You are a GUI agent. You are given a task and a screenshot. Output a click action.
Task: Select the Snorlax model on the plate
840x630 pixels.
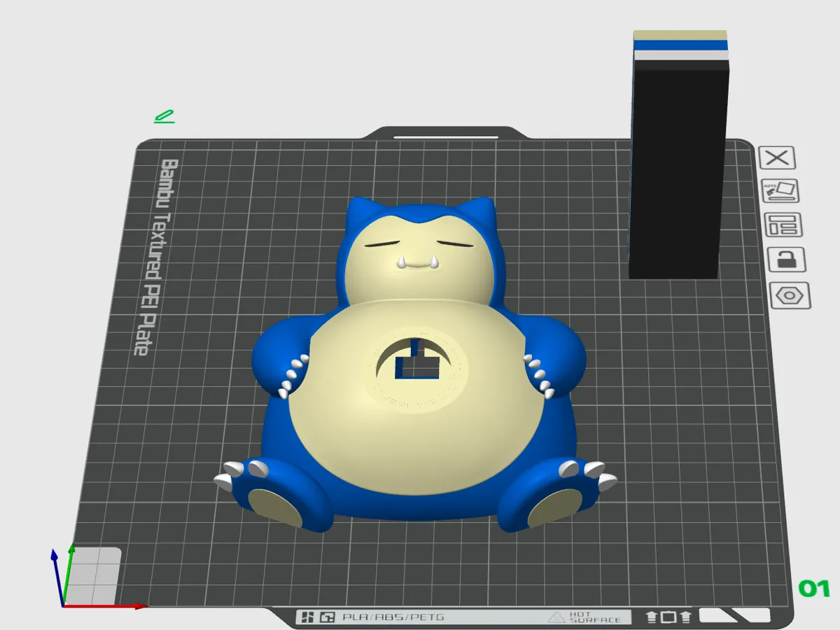[416, 364]
